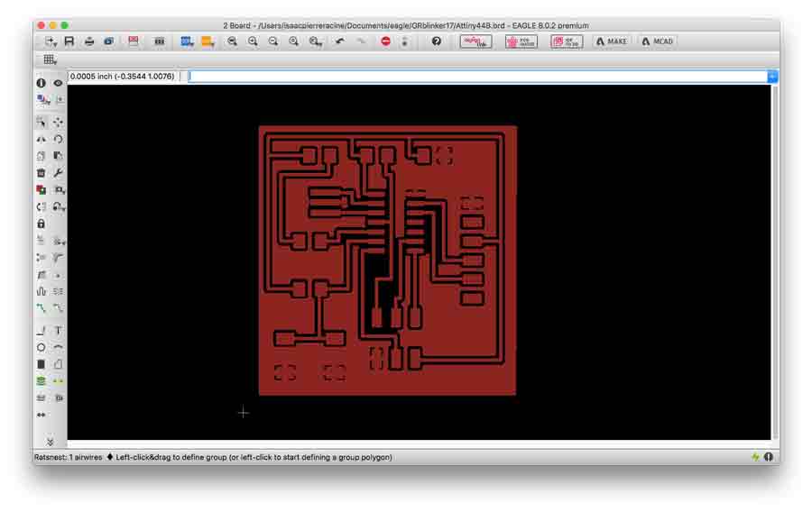Open the command line history dropdown
812x512 pixels.
pos(771,77)
